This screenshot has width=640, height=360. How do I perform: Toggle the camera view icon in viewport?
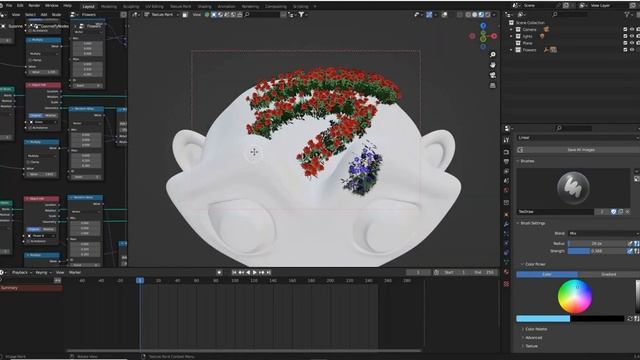coord(493,75)
